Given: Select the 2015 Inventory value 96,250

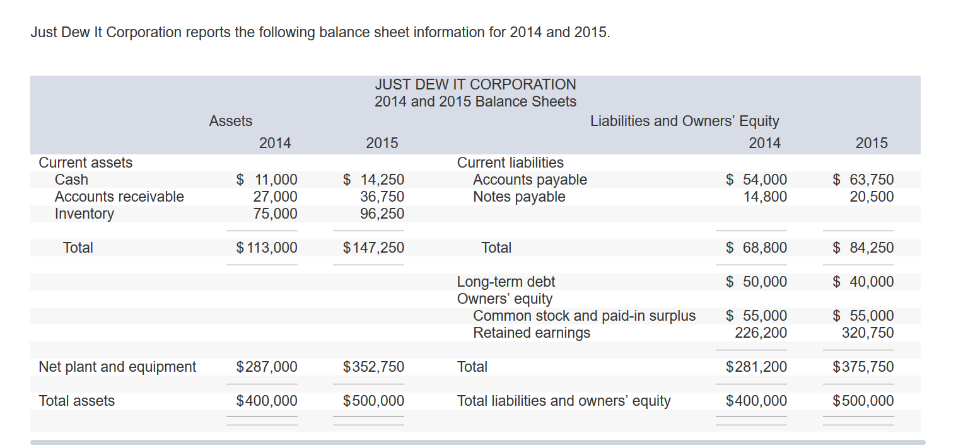Looking at the screenshot, I should tap(382, 214).
